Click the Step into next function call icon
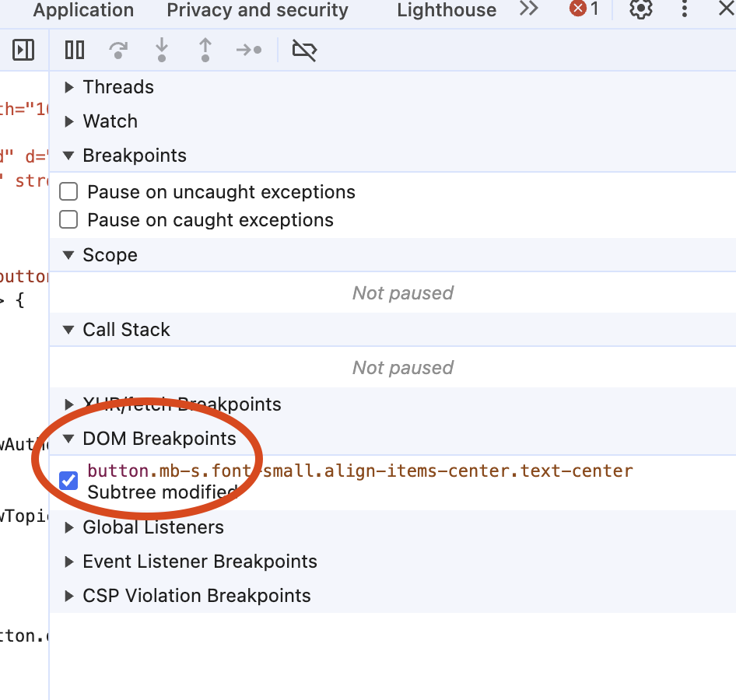Screen dimensions: 736x700 162,49
